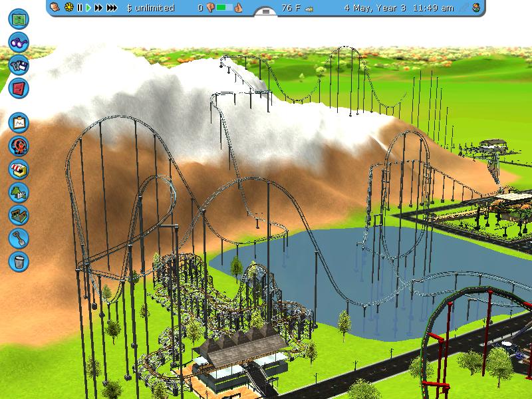This screenshot has height=399, width=532.
Task: Click the date and time display
Action: [399, 8]
